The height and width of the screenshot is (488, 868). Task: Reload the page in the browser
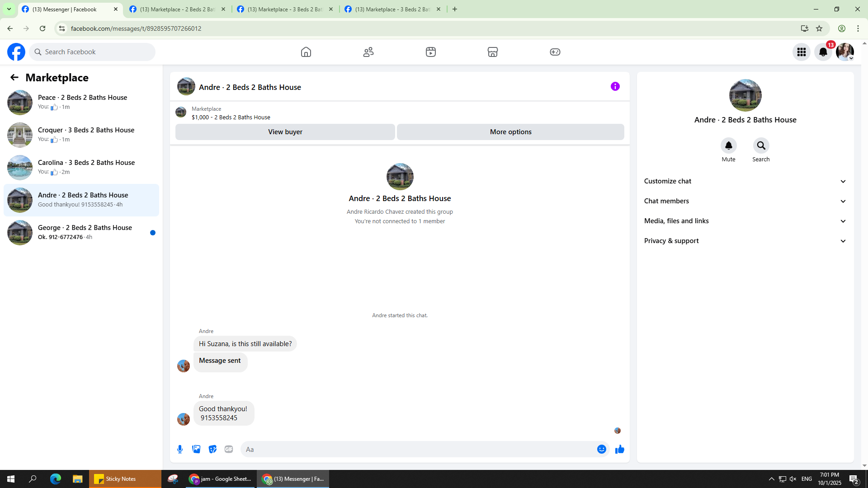pyautogui.click(x=42, y=28)
